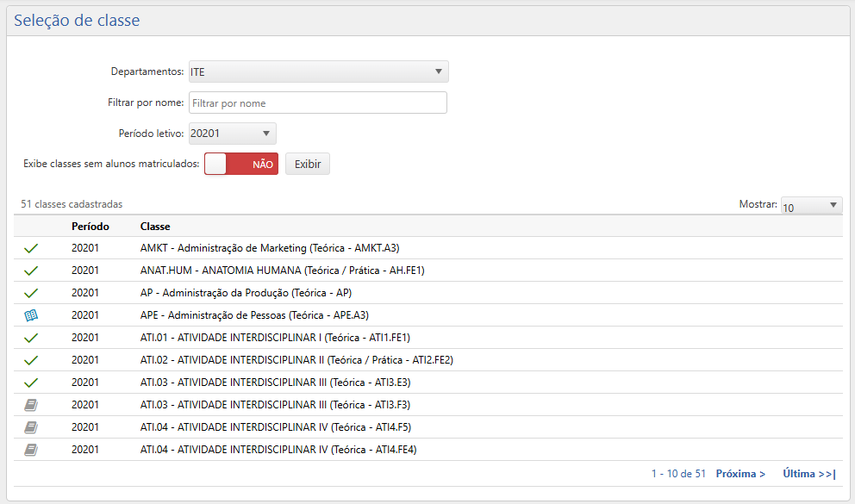Viewport: 855px width, 504px height.
Task: Go to the Próxima page
Action: click(x=740, y=474)
